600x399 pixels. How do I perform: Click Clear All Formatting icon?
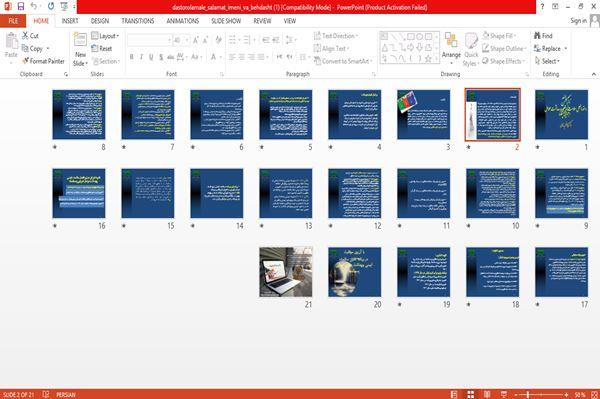click(218, 40)
